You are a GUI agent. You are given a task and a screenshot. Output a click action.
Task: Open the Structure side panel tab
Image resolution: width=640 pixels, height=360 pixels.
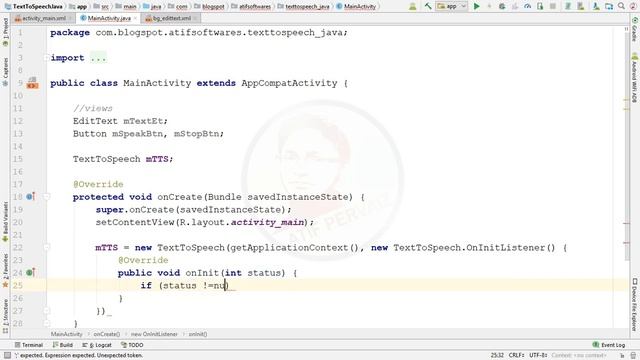click(5, 316)
